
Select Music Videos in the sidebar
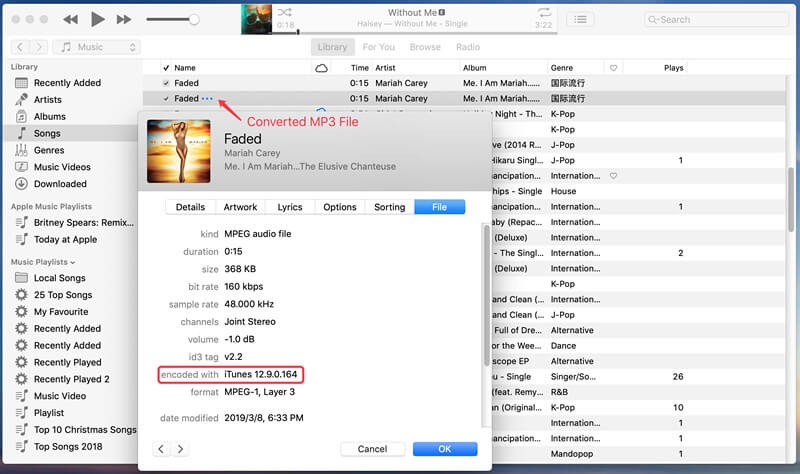coord(62,167)
